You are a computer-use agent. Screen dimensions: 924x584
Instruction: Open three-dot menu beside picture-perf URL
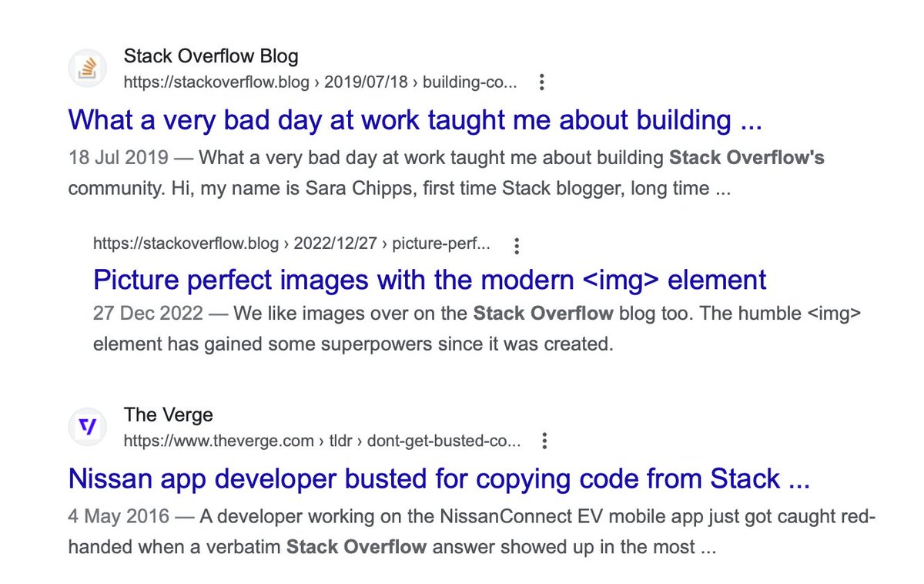tap(517, 246)
